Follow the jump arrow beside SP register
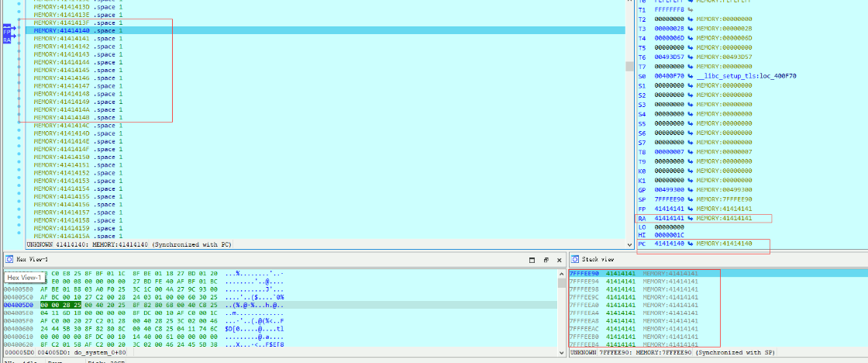This screenshot has height=363, width=868. click(x=691, y=199)
